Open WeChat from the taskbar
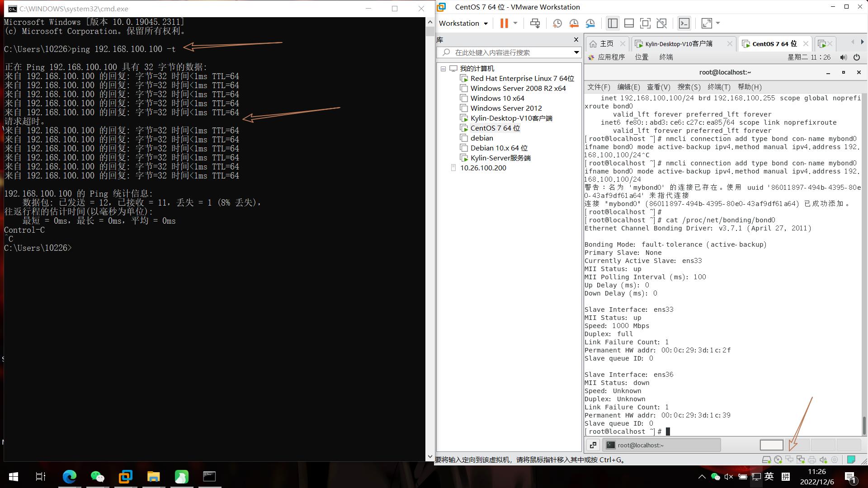 (x=97, y=476)
